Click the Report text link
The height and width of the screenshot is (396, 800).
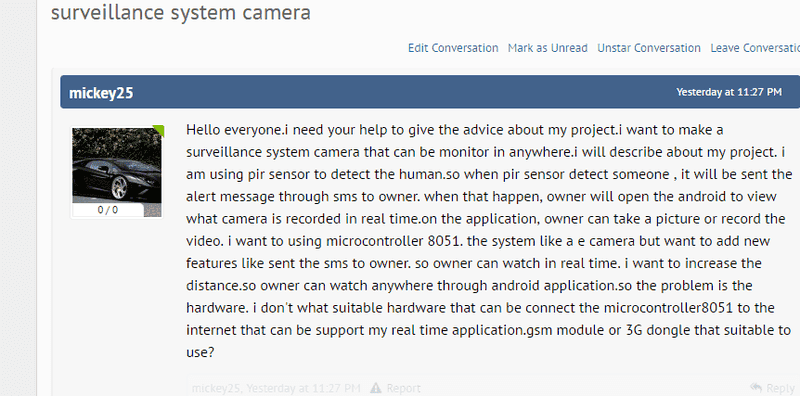(404, 388)
